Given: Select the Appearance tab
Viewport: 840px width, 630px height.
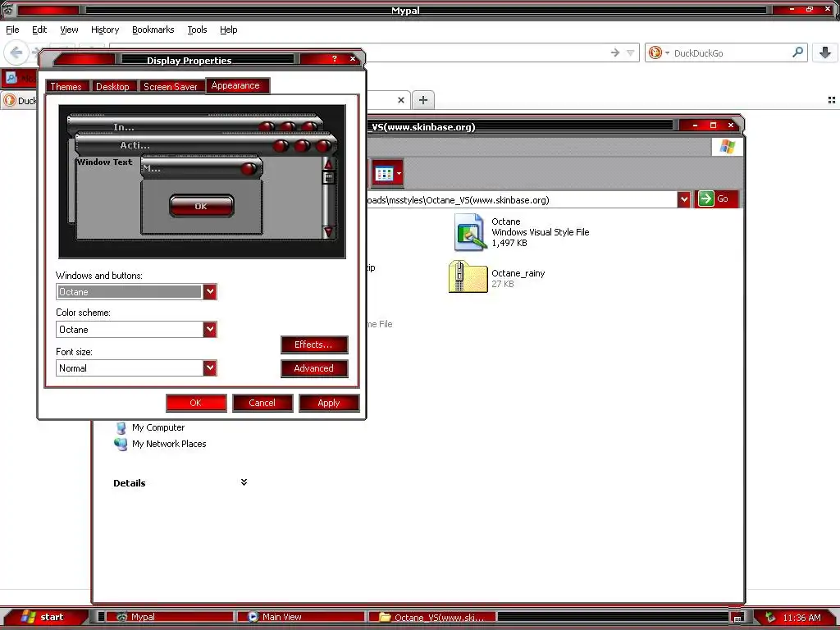Looking at the screenshot, I should click(x=235, y=85).
